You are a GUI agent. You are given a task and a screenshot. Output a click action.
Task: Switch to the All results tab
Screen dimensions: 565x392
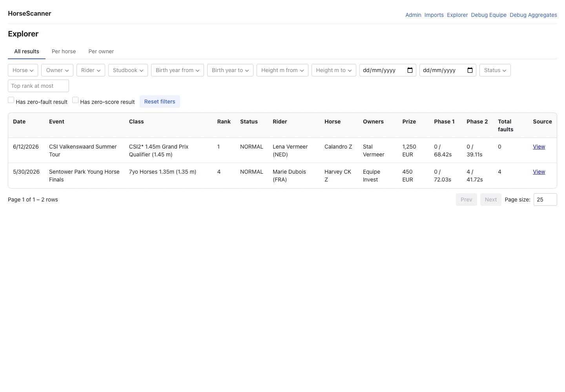27,51
